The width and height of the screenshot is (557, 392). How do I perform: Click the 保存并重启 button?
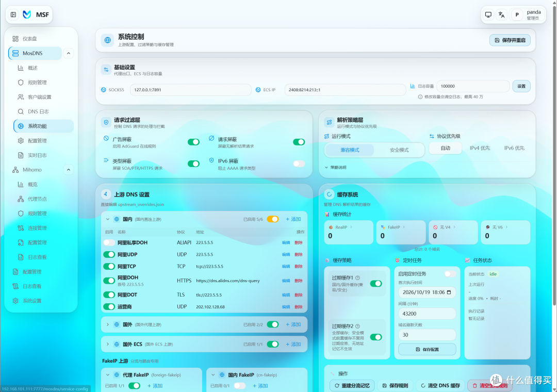pyautogui.click(x=510, y=40)
